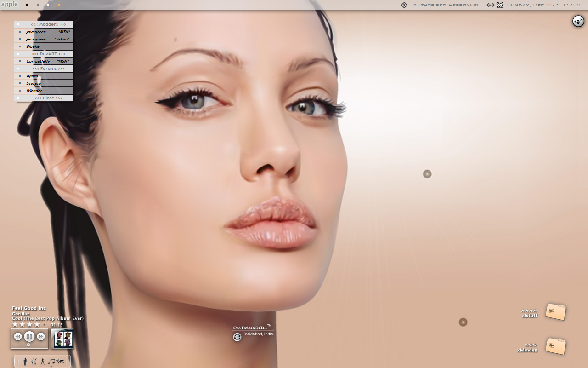The height and width of the screenshot is (368, 588).
Task: Set song rating to one star
Action: [x=15, y=324]
